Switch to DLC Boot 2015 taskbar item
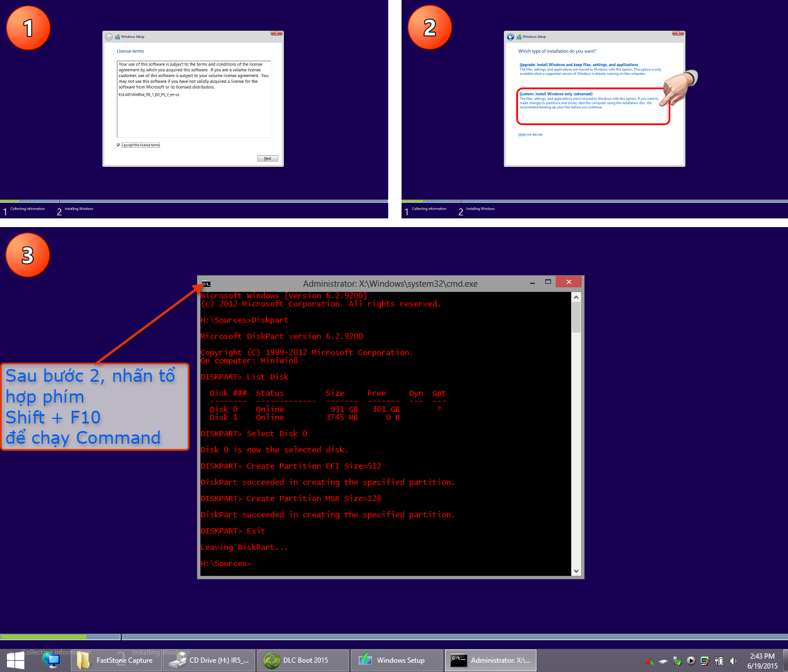Viewport: 788px width, 672px height. coord(303,660)
